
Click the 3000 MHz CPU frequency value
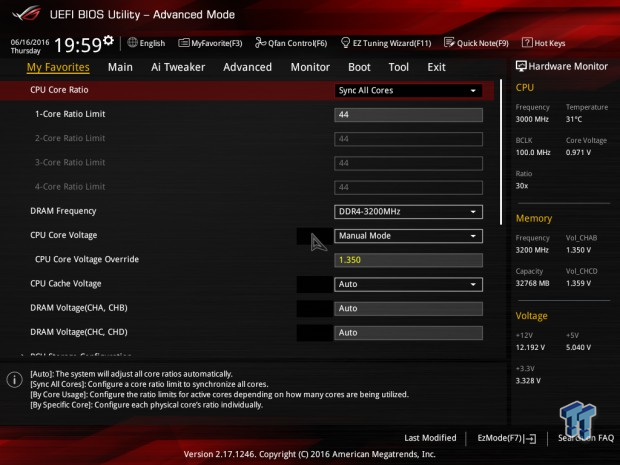coord(532,119)
